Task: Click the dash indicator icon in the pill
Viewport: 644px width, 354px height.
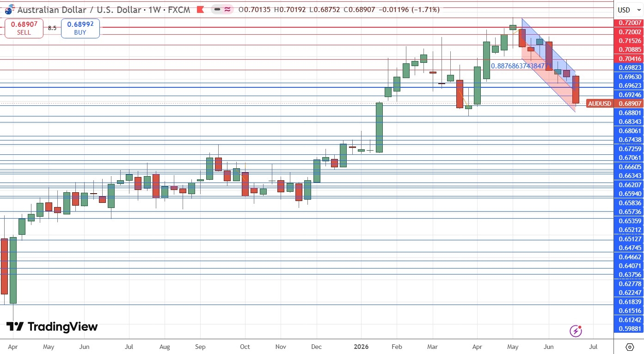Action: click(x=218, y=9)
